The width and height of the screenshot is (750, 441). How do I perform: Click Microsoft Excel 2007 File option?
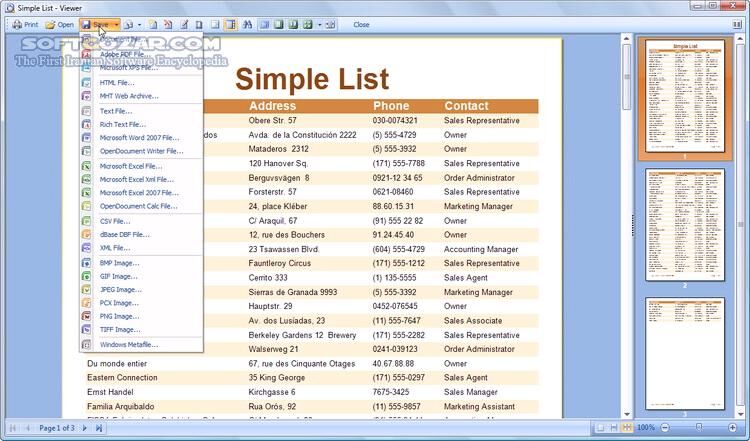138,193
